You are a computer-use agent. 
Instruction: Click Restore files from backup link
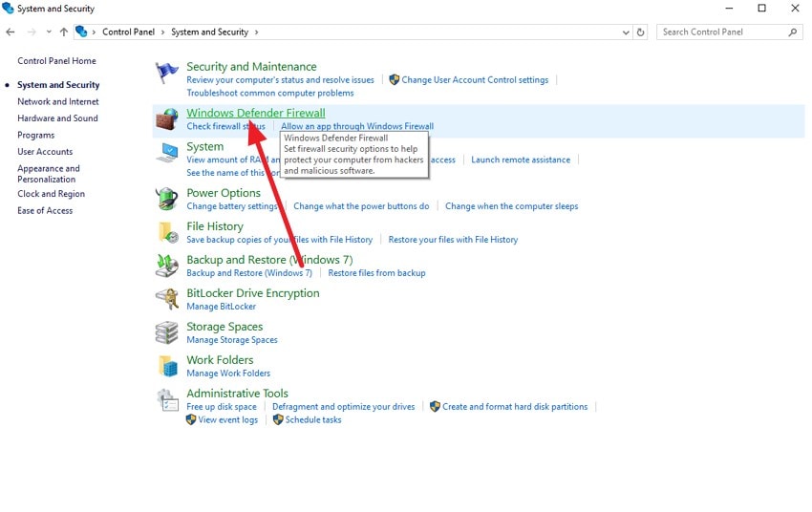coord(376,273)
